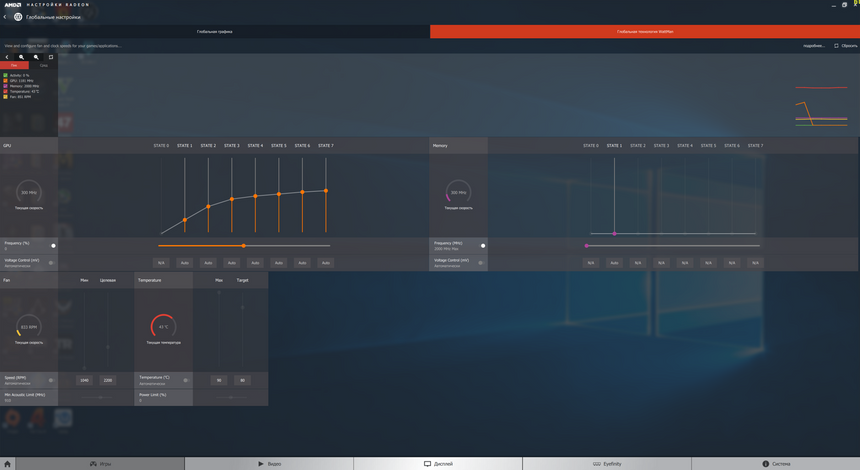
Task: Select the Глобальная технология WattMan tab
Action: tap(645, 32)
